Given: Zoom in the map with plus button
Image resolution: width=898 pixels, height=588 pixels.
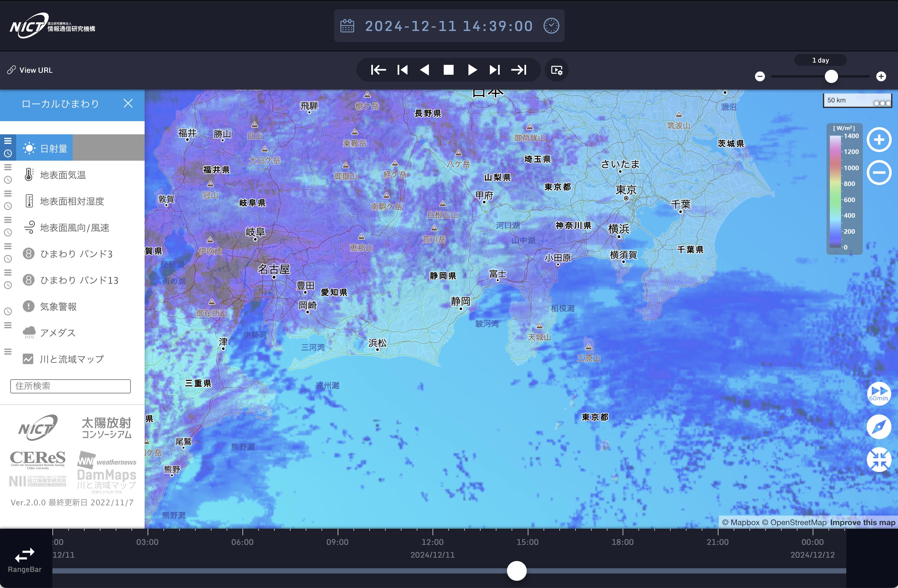Looking at the screenshot, I should [x=879, y=140].
